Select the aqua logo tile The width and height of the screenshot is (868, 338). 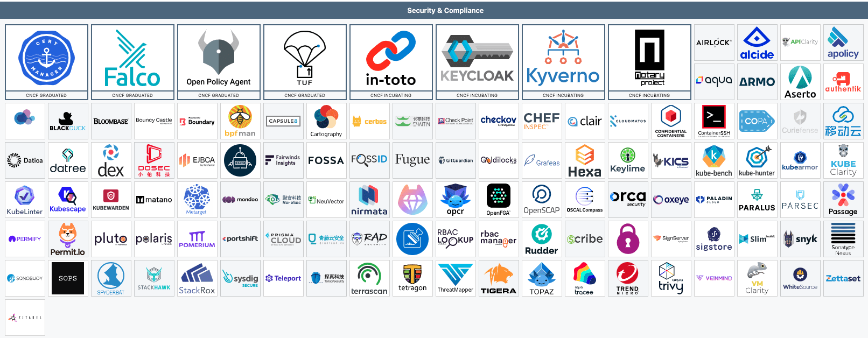click(x=714, y=82)
